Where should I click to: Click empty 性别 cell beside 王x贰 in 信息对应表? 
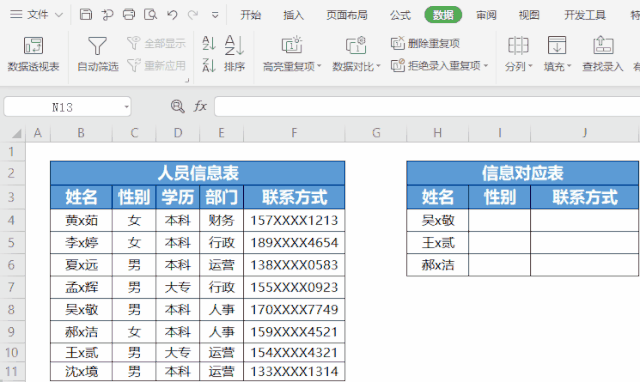499,243
